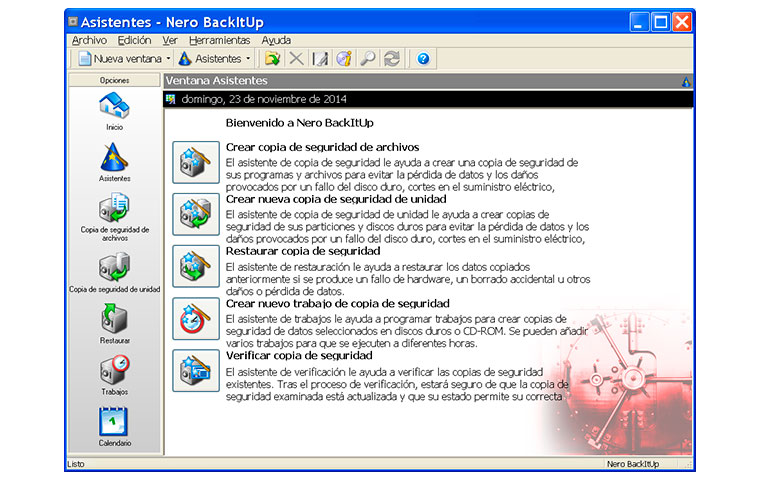Click the open folder toolbar icon
The image size is (760, 480).
point(272,59)
